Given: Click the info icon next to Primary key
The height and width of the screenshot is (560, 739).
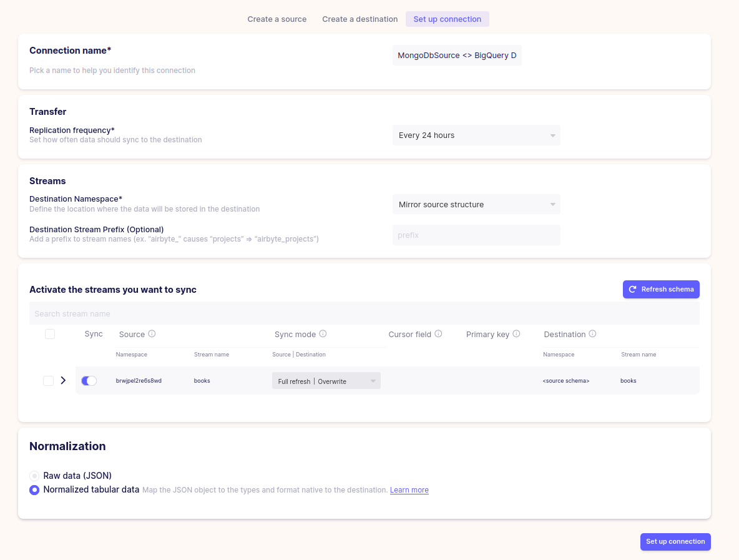Looking at the screenshot, I should click(x=517, y=333).
